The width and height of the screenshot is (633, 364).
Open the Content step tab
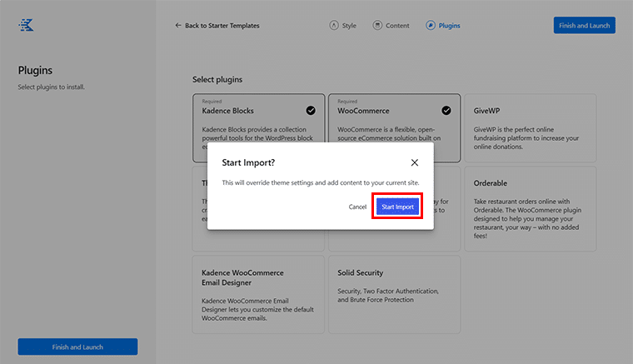(391, 26)
